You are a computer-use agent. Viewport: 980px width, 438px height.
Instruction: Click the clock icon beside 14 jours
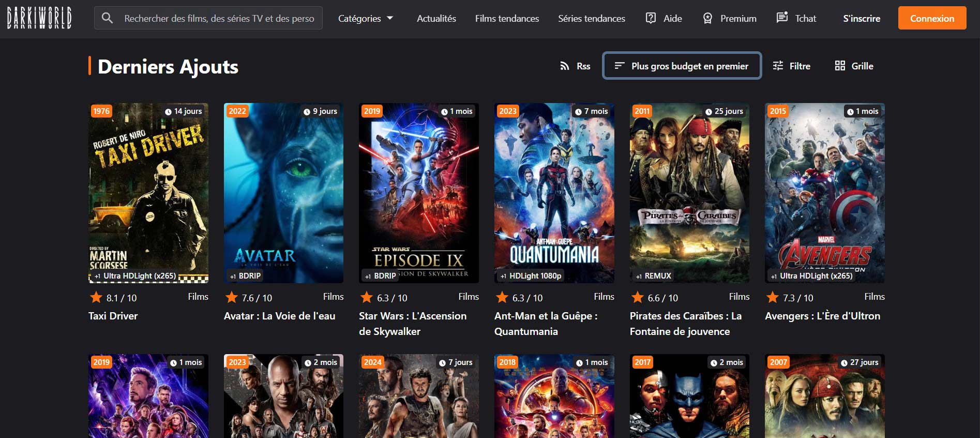tap(168, 111)
